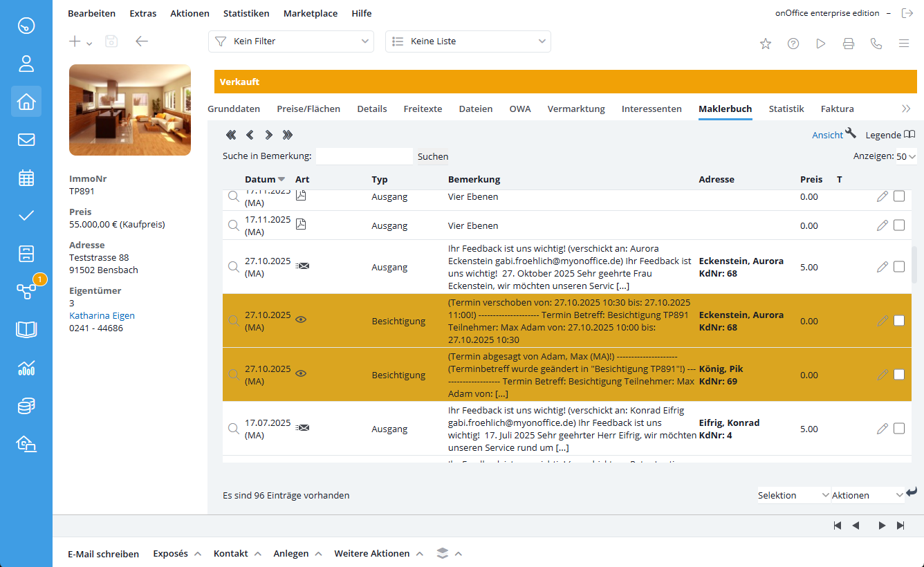Check the box on Eckenstein Besichtigung row
This screenshot has width=924, height=567.
(899, 321)
